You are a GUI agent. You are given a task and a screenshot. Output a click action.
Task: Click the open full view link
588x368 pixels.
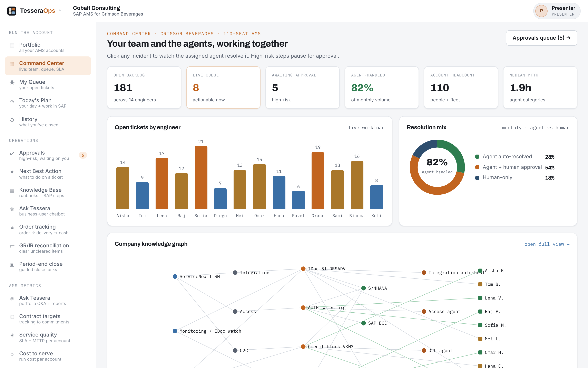(x=547, y=244)
